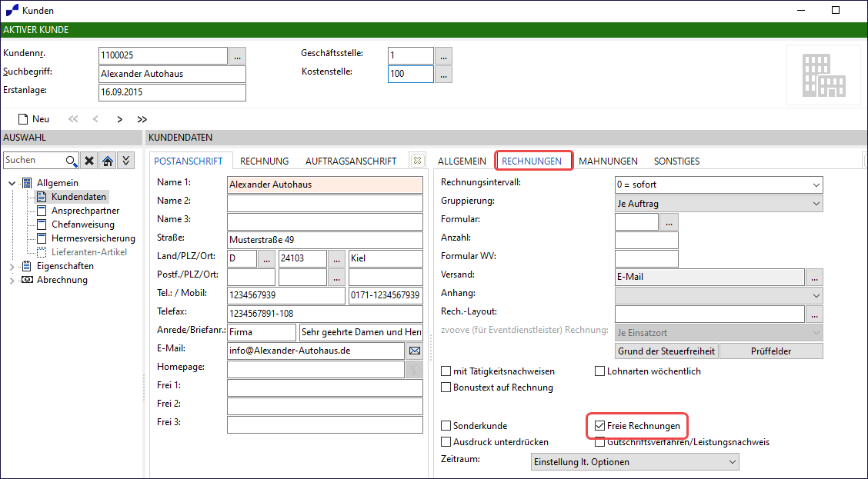Select Ansprechpartner in the tree
868x479 pixels.
coord(85,211)
